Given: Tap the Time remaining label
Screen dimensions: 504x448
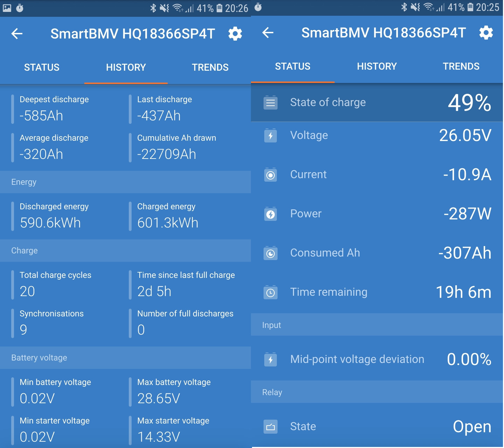Looking at the screenshot, I should tap(329, 292).
